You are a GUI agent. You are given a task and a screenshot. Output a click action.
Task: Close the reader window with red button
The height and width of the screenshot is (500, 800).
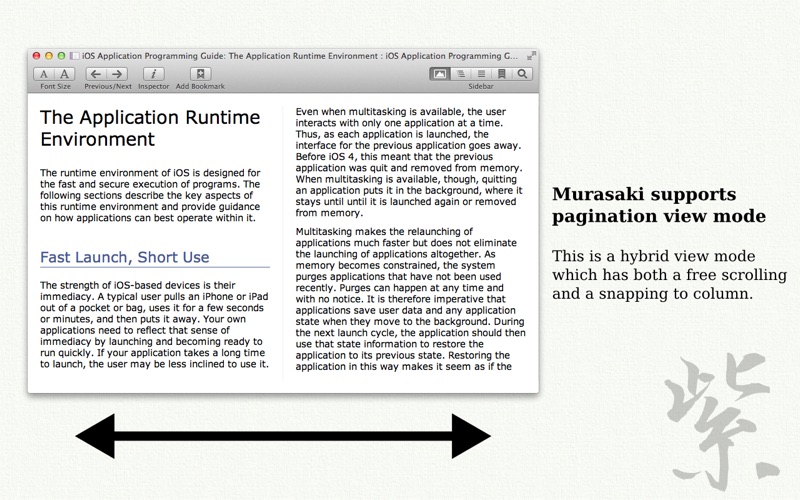coord(37,56)
